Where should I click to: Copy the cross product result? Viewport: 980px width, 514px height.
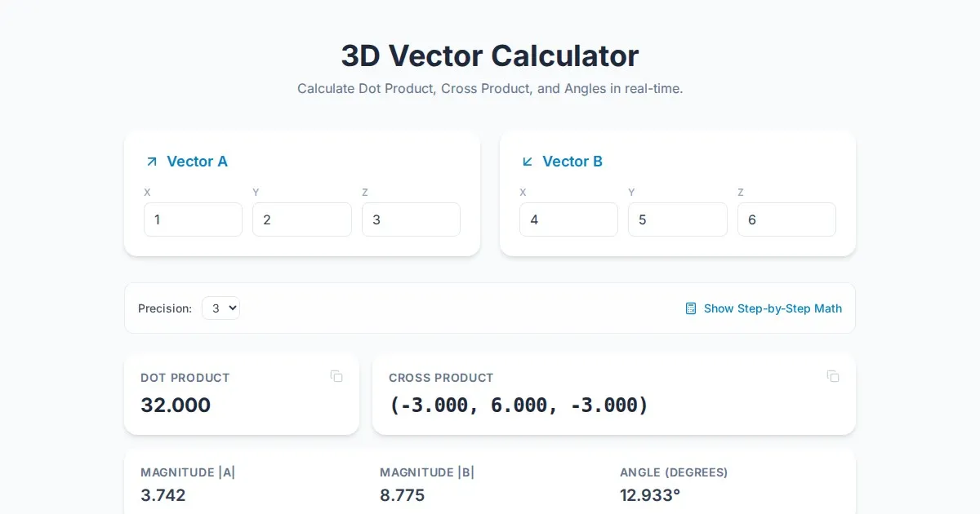pyautogui.click(x=833, y=376)
